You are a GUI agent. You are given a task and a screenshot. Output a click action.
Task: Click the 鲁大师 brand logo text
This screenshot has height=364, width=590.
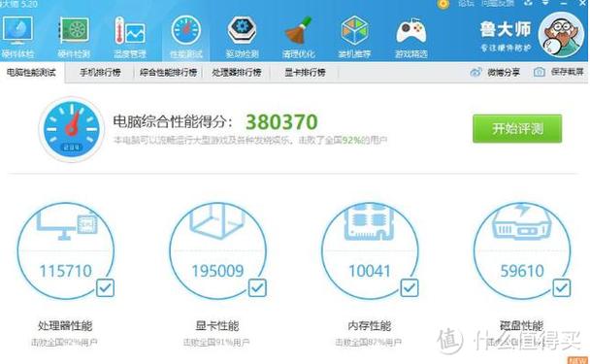coord(506,29)
